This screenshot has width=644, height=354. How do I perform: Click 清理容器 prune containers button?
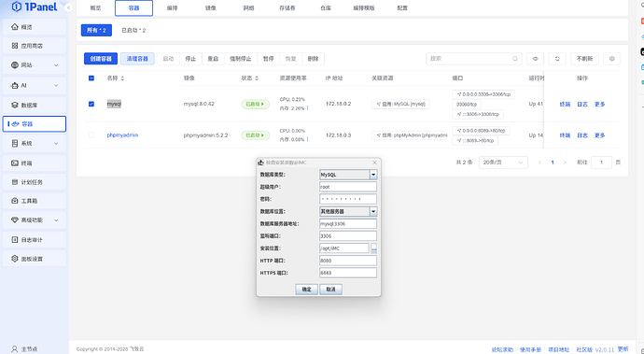[137, 59]
